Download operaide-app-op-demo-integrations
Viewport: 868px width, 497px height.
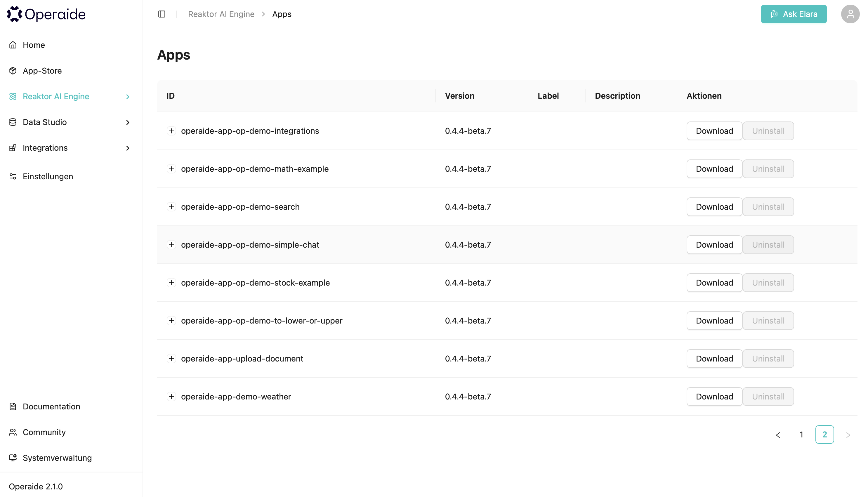point(714,131)
